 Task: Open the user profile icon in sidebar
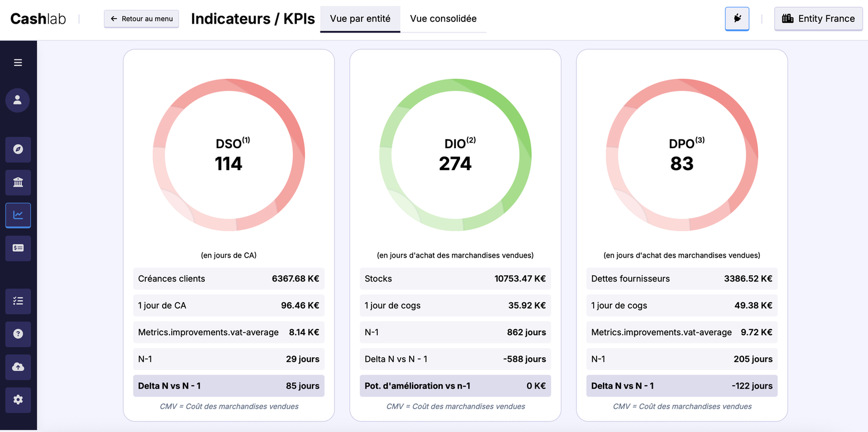point(18,100)
